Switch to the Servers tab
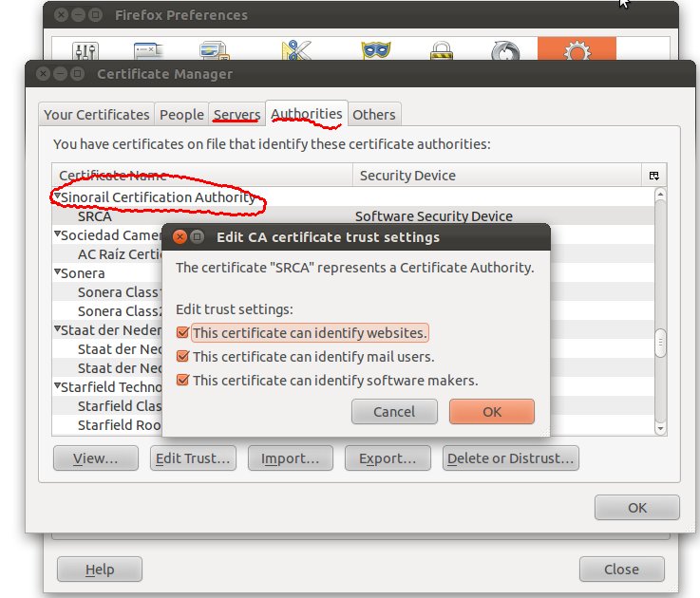 click(236, 115)
